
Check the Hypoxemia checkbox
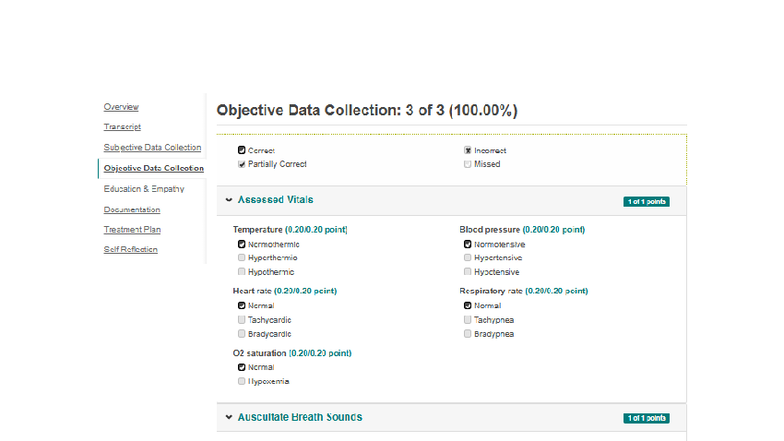coord(242,381)
